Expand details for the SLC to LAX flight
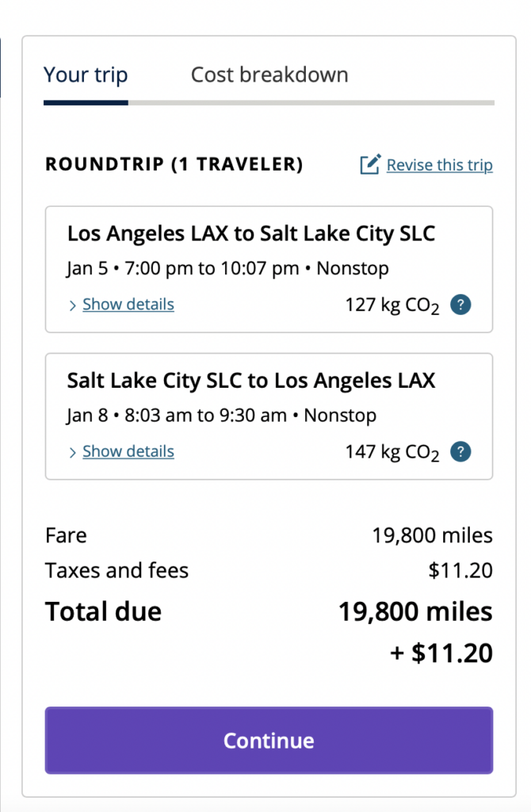The height and width of the screenshot is (812, 531). click(x=128, y=451)
